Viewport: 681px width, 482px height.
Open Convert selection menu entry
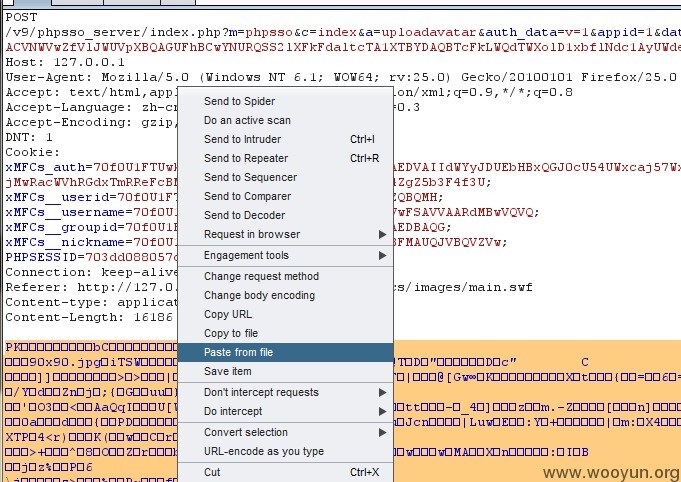285,432
